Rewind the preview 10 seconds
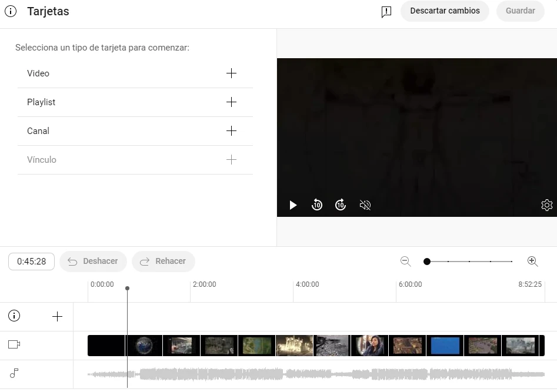This screenshot has height=392, width=557. [x=316, y=205]
